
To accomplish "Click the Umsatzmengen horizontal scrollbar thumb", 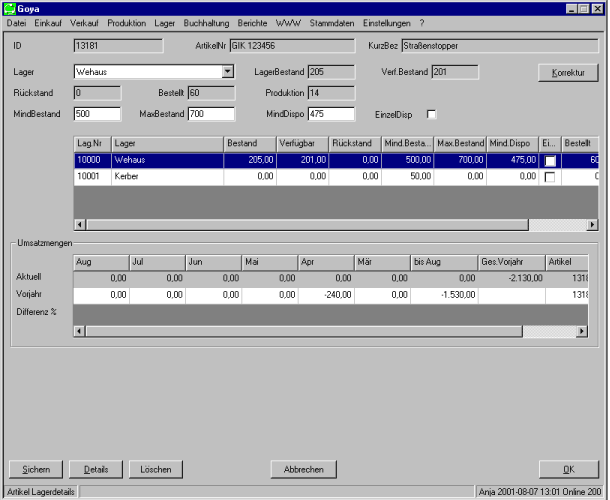I will [x=304, y=331].
